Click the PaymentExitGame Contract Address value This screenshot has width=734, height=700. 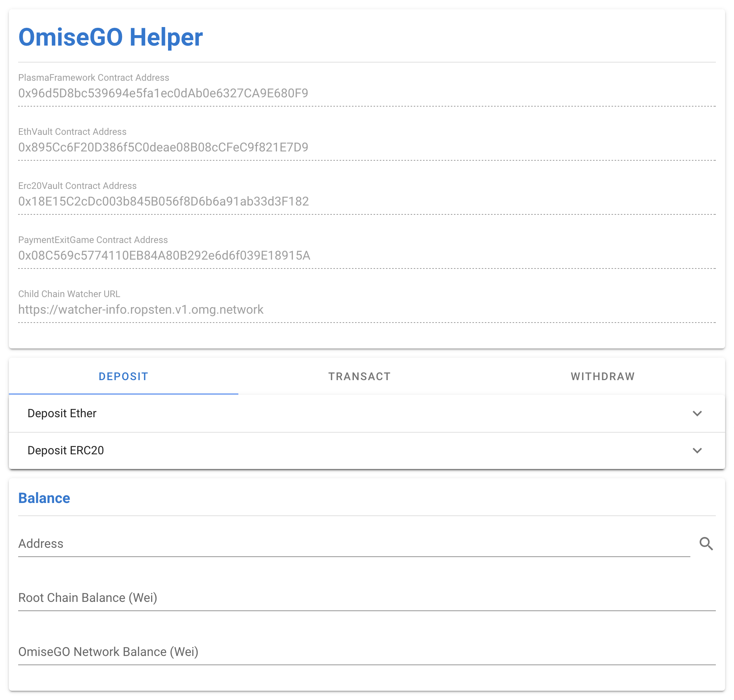point(164,255)
